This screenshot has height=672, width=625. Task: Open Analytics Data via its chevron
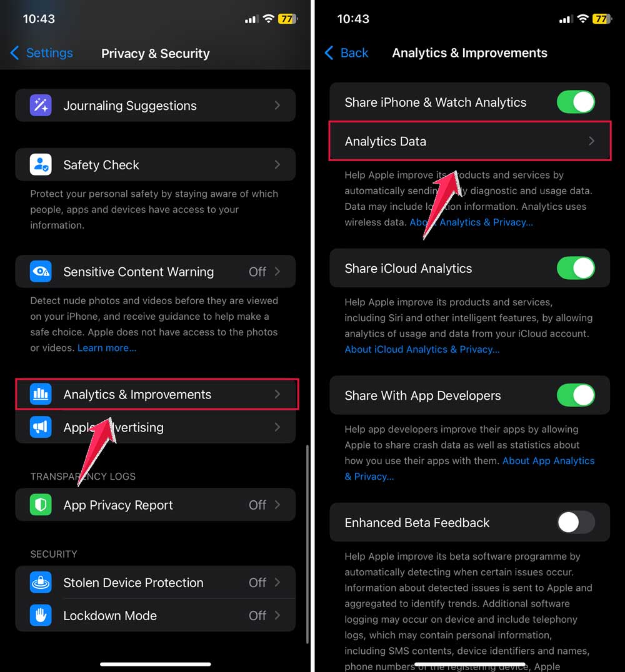pos(591,141)
